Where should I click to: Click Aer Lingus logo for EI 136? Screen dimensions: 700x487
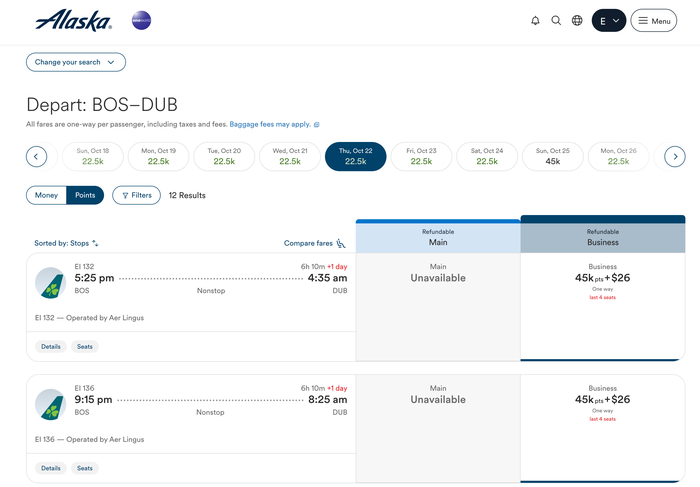(50, 405)
